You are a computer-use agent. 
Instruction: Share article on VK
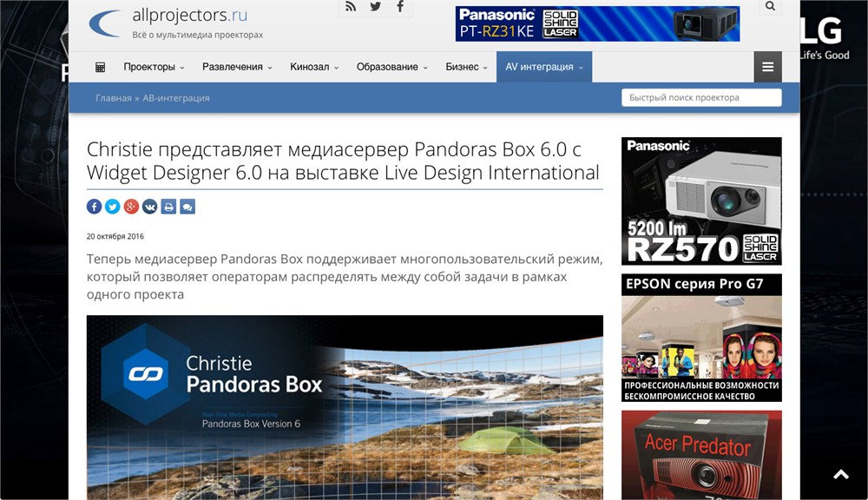click(150, 207)
